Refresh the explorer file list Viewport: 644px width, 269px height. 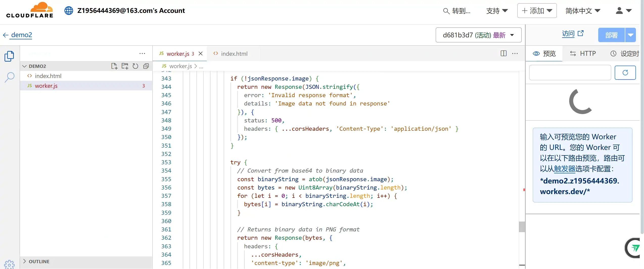click(x=135, y=66)
